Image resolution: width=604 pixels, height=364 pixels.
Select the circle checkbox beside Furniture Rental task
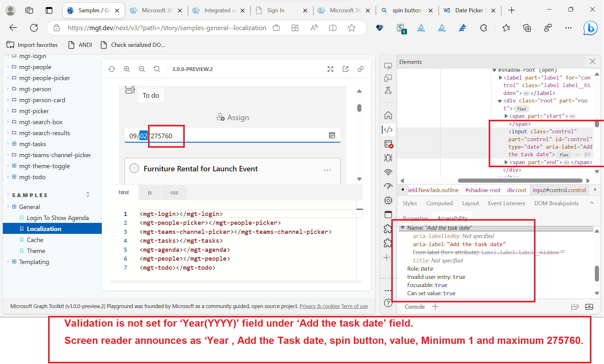point(134,168)
